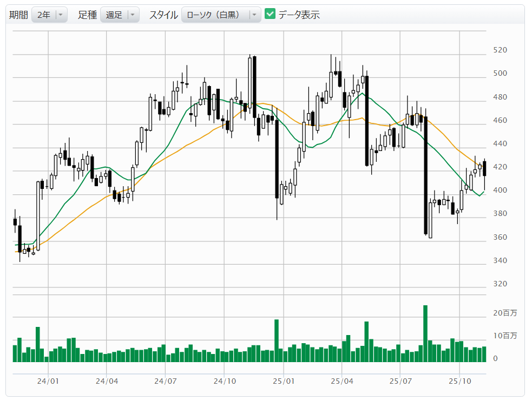Click the 25/07 date label on x-axis
This screenshot has width=532, height=400.
[x=399, y=381]
